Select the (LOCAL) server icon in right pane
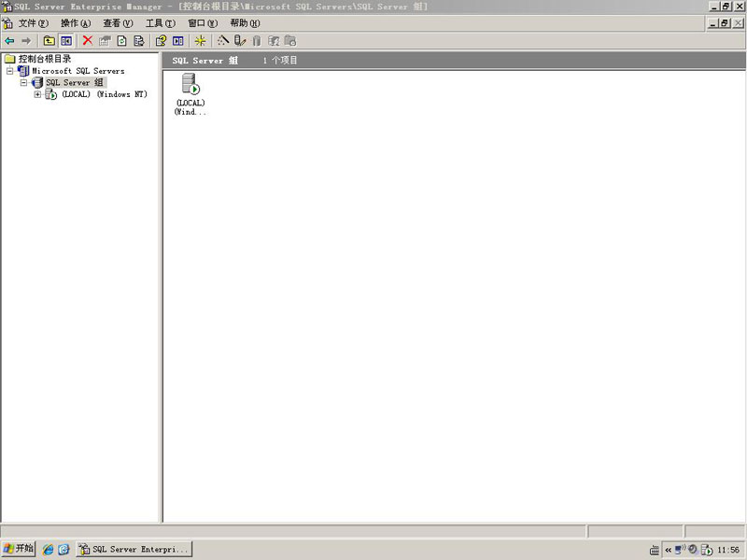Image resolution: width=747 pixels, height=560 pixels. click(190, 85)
